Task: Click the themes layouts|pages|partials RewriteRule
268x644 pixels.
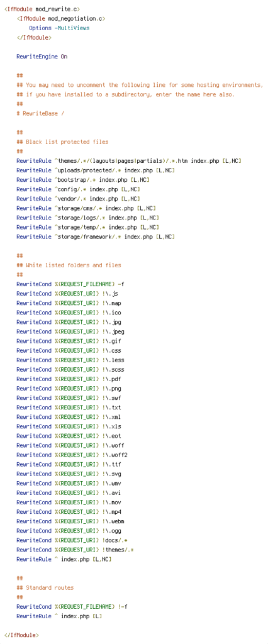Action: point(129,160)
